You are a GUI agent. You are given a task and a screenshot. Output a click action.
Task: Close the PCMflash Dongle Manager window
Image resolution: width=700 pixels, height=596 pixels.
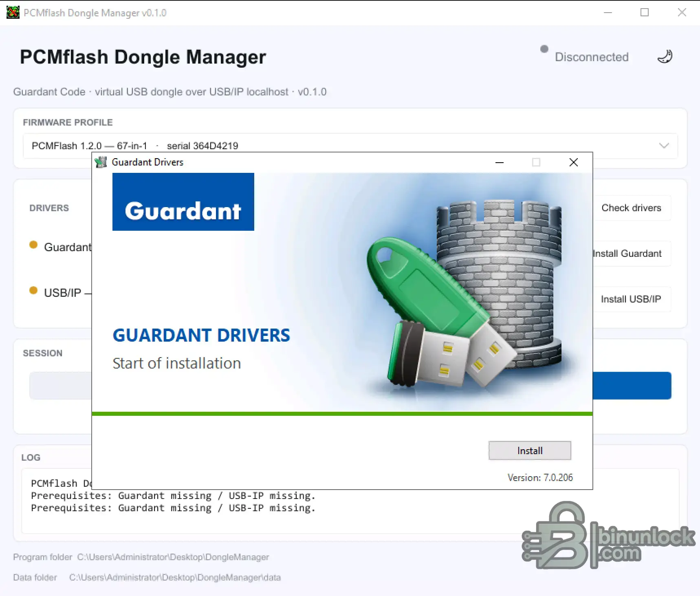[682, 13]
